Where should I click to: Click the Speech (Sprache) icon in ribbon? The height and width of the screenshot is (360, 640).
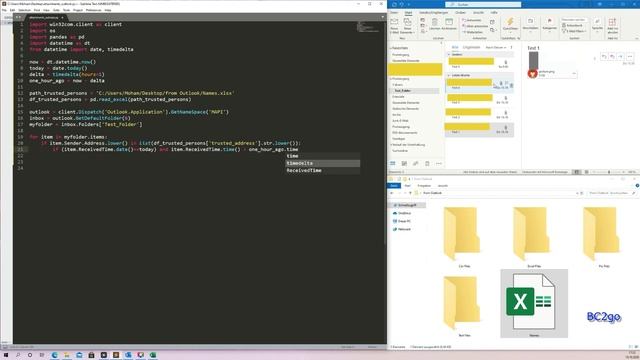[597, 21]
